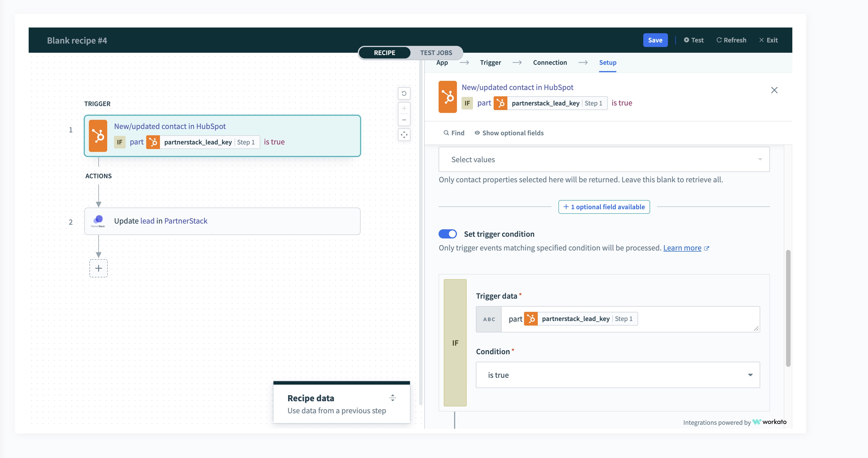The image size is (868, 458).
Task: Open the Learn more link
Action: pyautogui.click(x=682, y=248)
